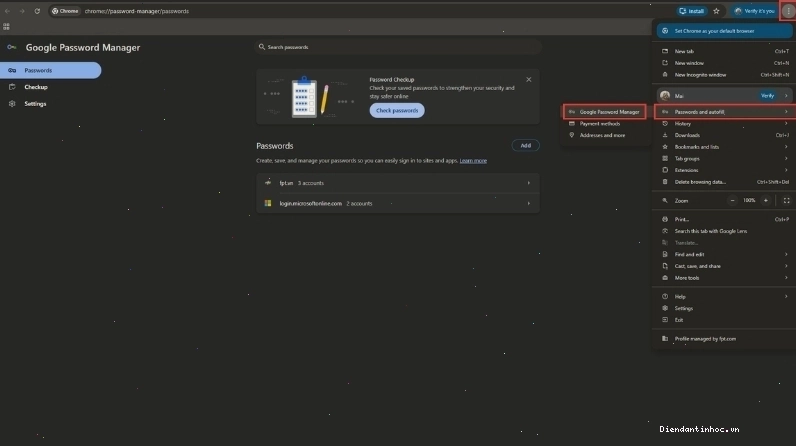Click Profile managed by fpt.com
Viewport: 796px width, 446px height.
724,339
